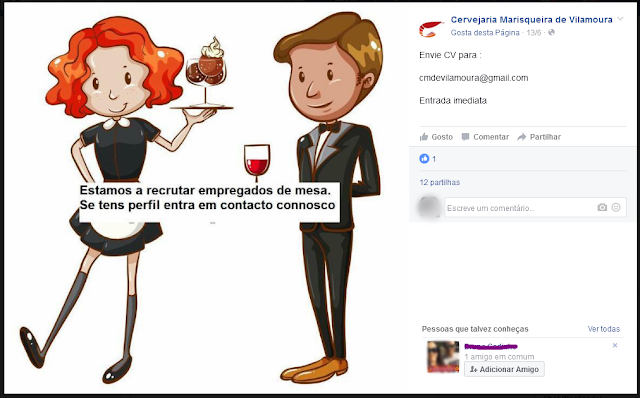This screenshot has height=398, width=640.
Task: Open emoji picker smiley icon in comment box
Action: coord(616,207)
